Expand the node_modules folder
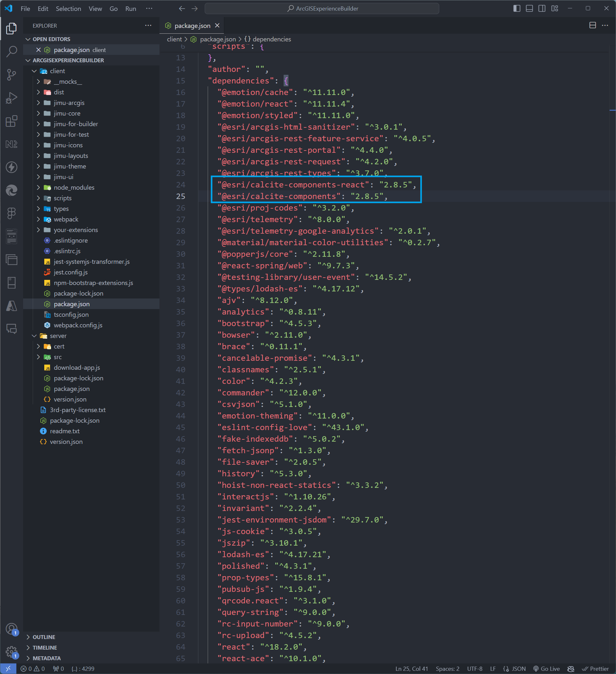 [74, 187]
